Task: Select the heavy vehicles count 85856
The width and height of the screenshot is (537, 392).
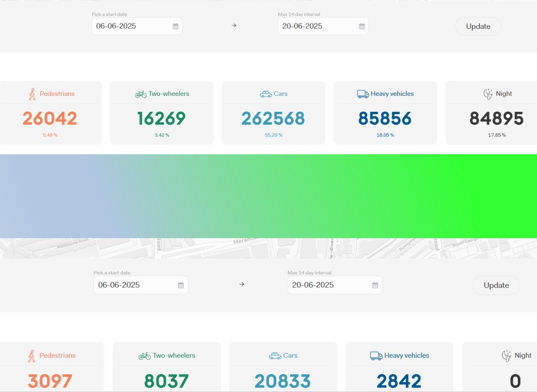Action: click(x=385, y=119)
